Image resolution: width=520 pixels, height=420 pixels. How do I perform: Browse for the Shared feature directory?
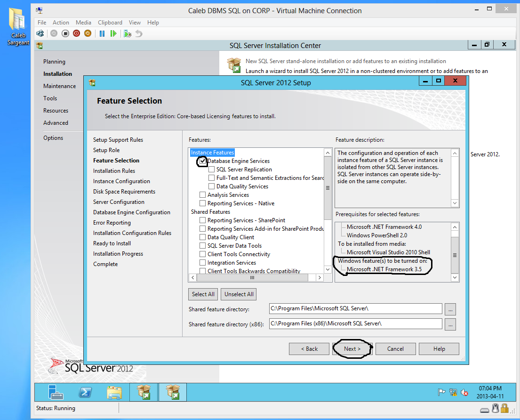click(x=450, y=309)
